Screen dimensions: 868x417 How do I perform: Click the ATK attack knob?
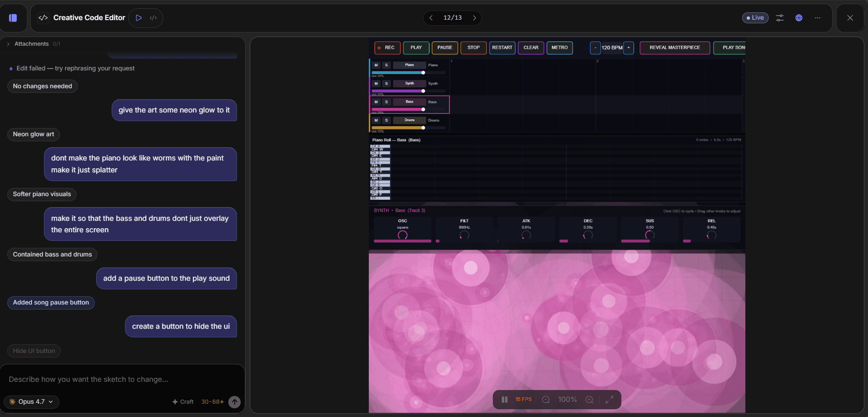pos(526,235)
